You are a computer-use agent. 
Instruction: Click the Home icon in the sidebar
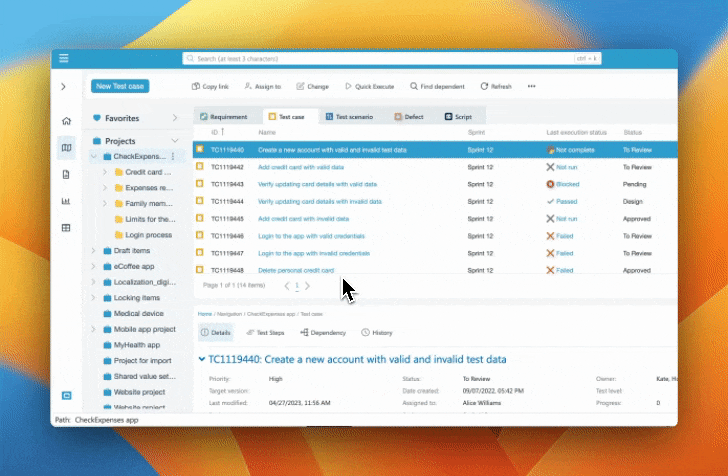coord(66,120)
